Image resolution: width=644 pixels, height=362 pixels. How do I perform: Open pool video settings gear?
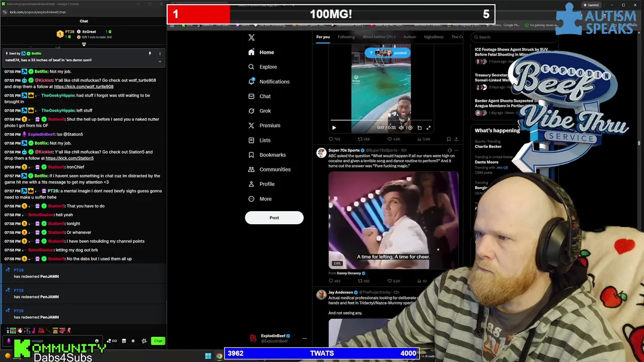[x=410, y=128]
